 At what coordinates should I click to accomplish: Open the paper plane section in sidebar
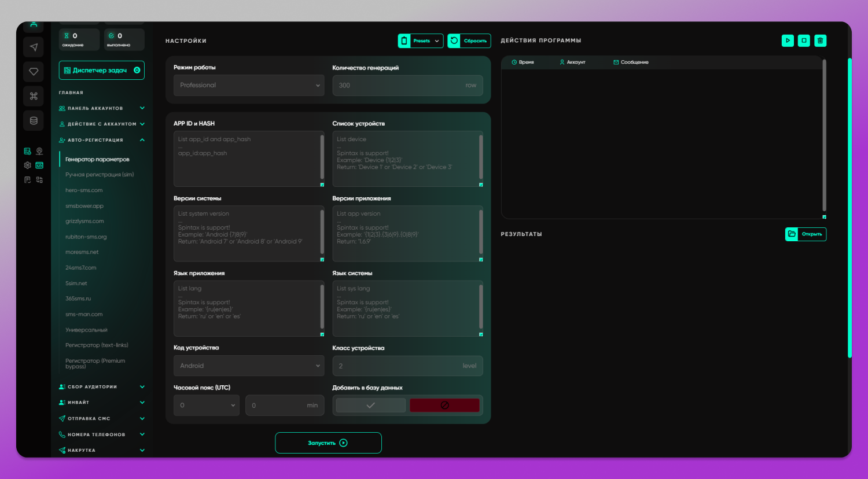[x=34, y=47]
